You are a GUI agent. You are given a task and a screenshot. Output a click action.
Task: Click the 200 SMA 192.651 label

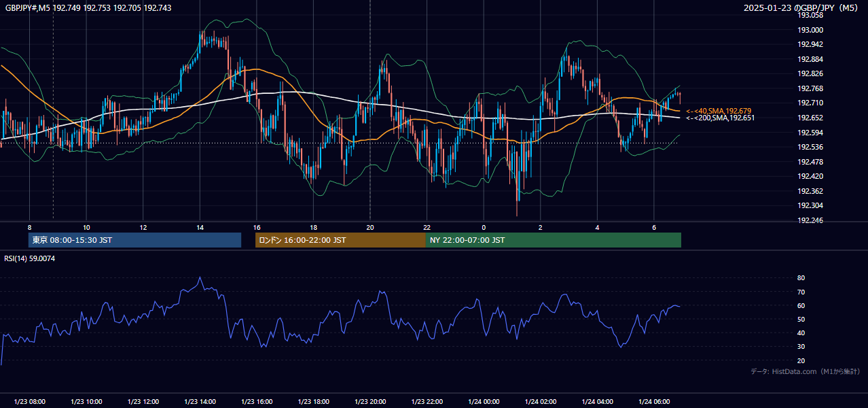[x=720, y=118]
